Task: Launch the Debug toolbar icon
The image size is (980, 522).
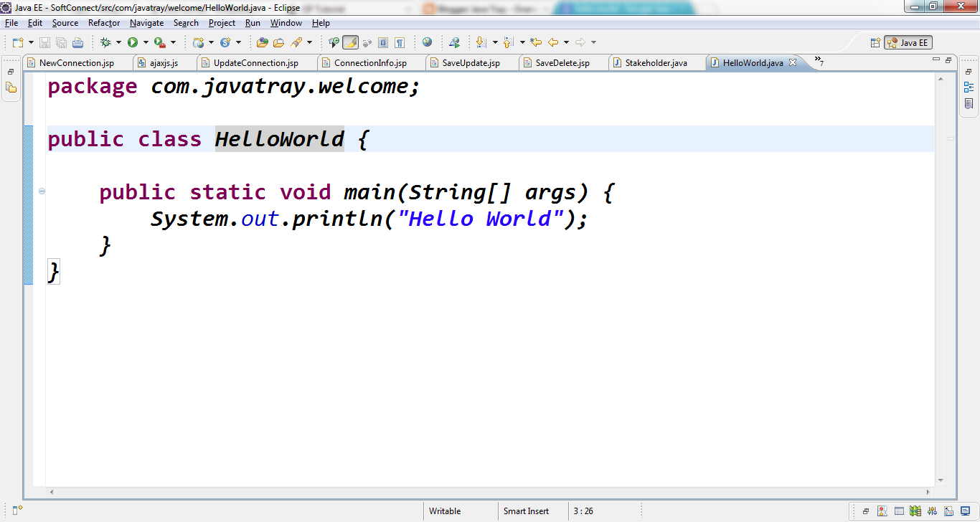Action: pyautogui.click(x=106, y=42)
